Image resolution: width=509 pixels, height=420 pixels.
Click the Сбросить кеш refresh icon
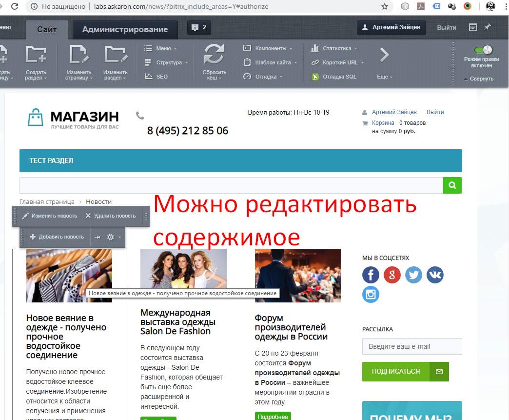[x=214, y=54]
